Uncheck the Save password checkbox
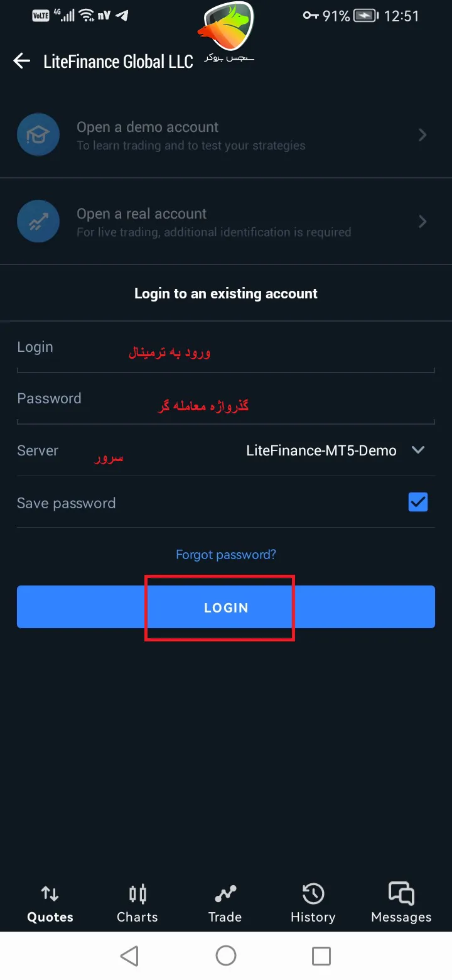Screen dimensions: 452x980 (x=417, y=502)
